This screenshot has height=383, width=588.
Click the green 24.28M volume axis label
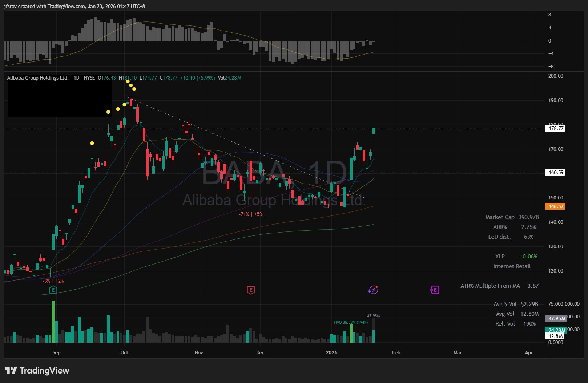click(556, 330)
